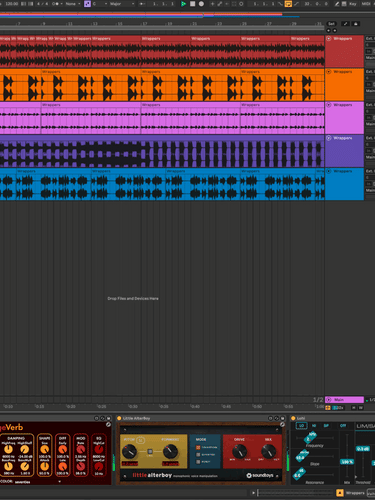Select the Main track header
The height and width of the screenshot is (500, 375).
click(x=344, y=399)
